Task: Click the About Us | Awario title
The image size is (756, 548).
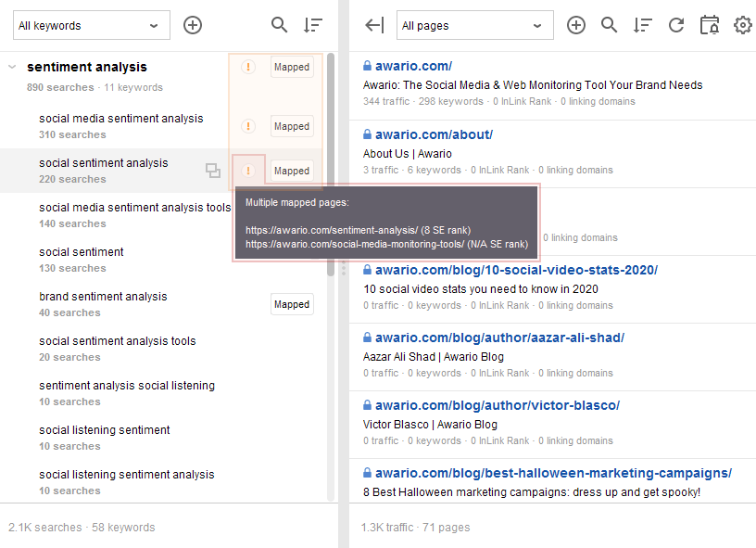Action: (408, 153)
